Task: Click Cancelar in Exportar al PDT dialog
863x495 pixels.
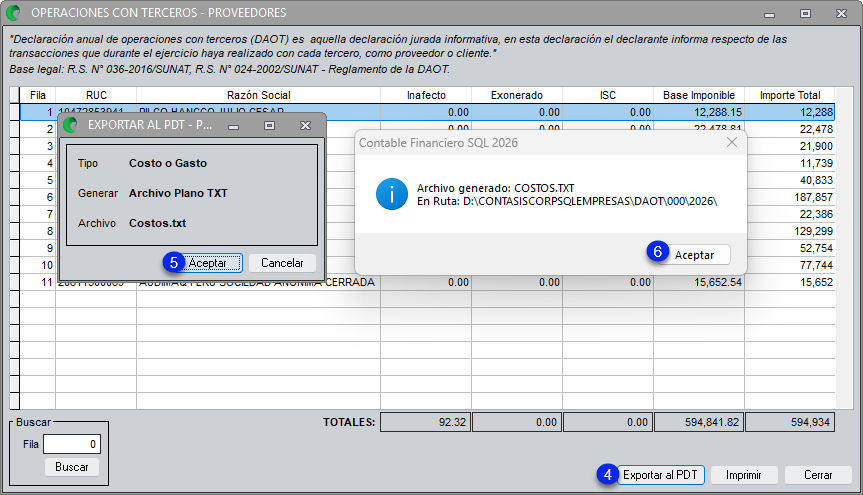Action: pyautogui.click(x=282, y=263)
